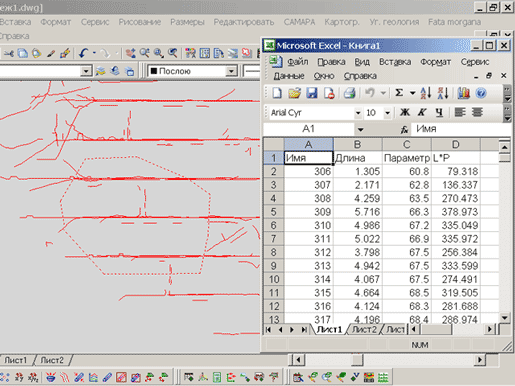The width and height of the screenshot is (515, 386).
Task: Toggle Underline (Ч) formatting in Excel
Action: click(439, 113)
